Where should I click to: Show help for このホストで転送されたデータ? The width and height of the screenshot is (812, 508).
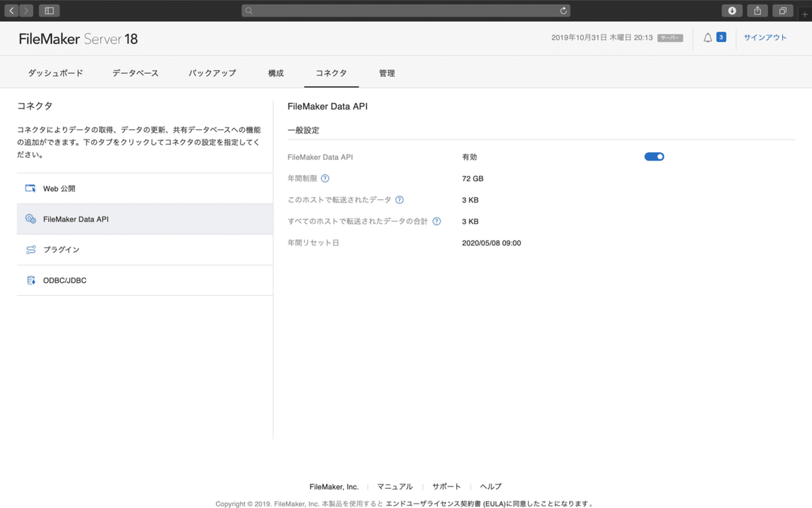coord(399,200)
